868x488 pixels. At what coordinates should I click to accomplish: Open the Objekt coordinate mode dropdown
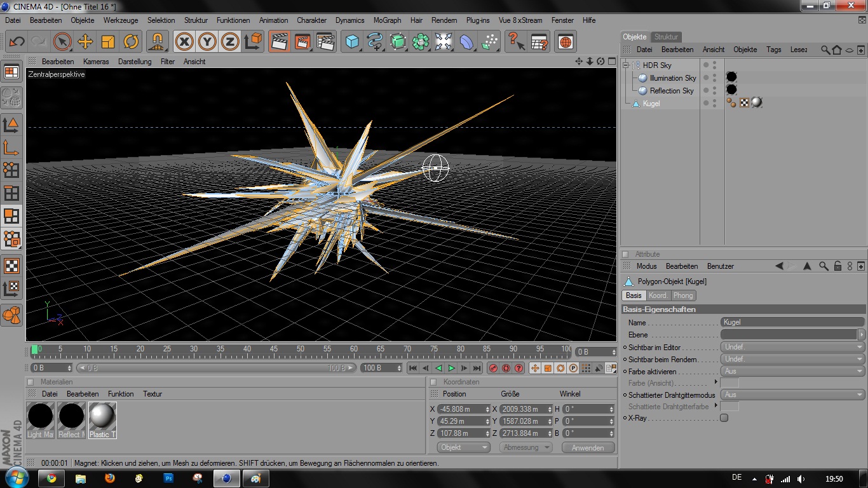(x=464, y=447)
